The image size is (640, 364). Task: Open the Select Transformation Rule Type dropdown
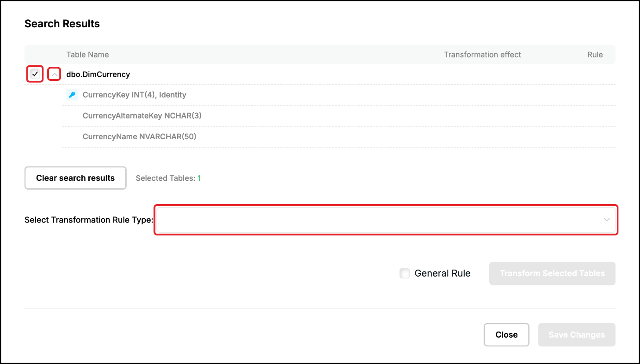pyautogui.click(x=386, y=220)
